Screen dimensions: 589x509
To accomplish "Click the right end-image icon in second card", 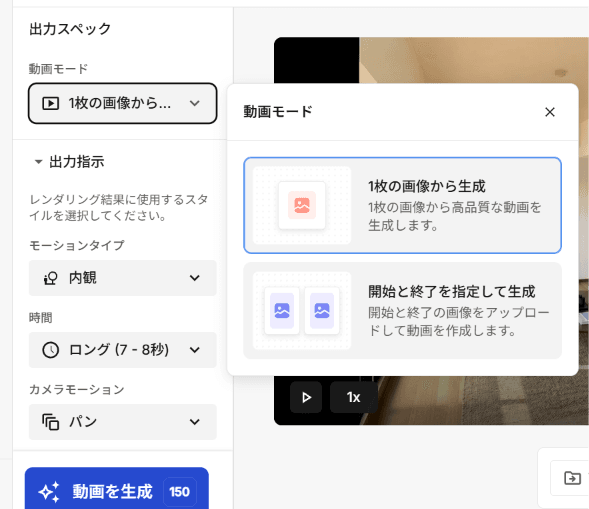I will (322, 311).
